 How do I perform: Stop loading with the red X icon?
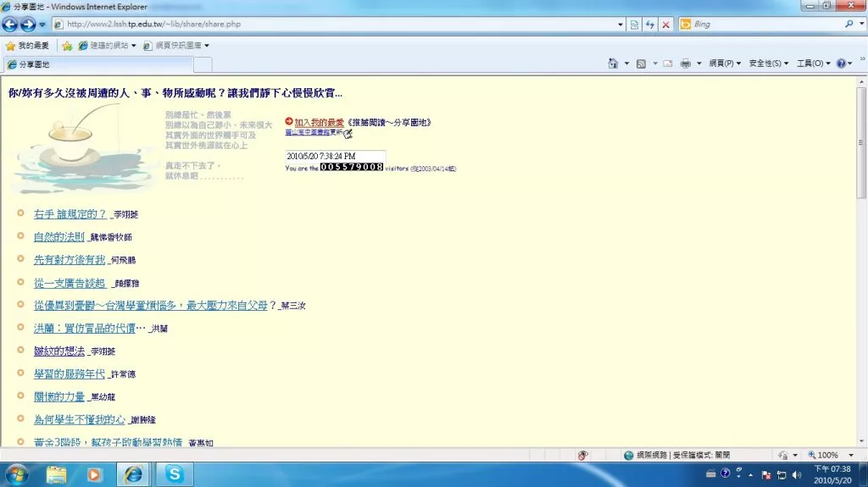coord(666,25)
